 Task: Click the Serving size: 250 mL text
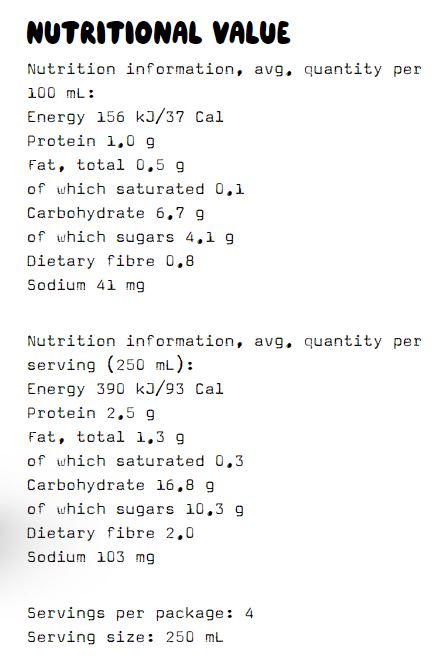click(x=125, y=637)
